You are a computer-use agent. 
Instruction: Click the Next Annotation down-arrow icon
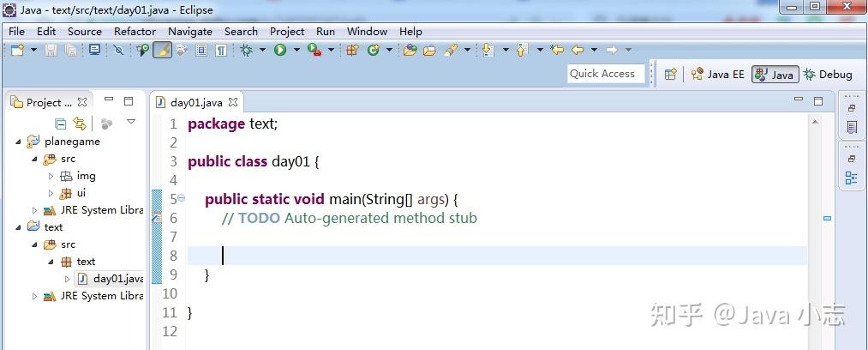488,51
